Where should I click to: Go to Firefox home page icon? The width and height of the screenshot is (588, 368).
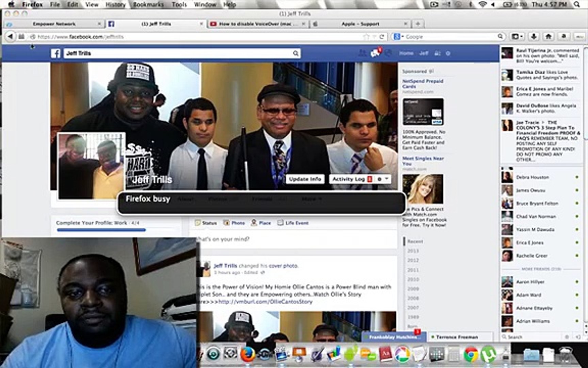coord(549,36)
